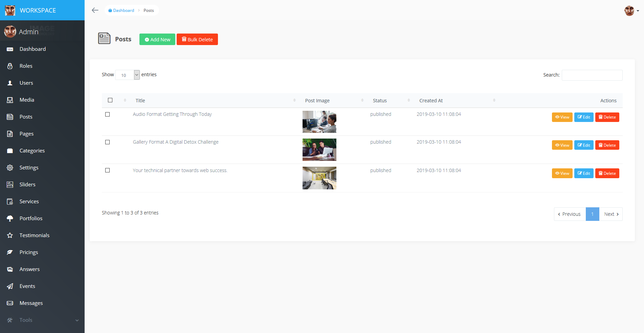Click the Add New button

pyautogui.click(x=157, y=39)
